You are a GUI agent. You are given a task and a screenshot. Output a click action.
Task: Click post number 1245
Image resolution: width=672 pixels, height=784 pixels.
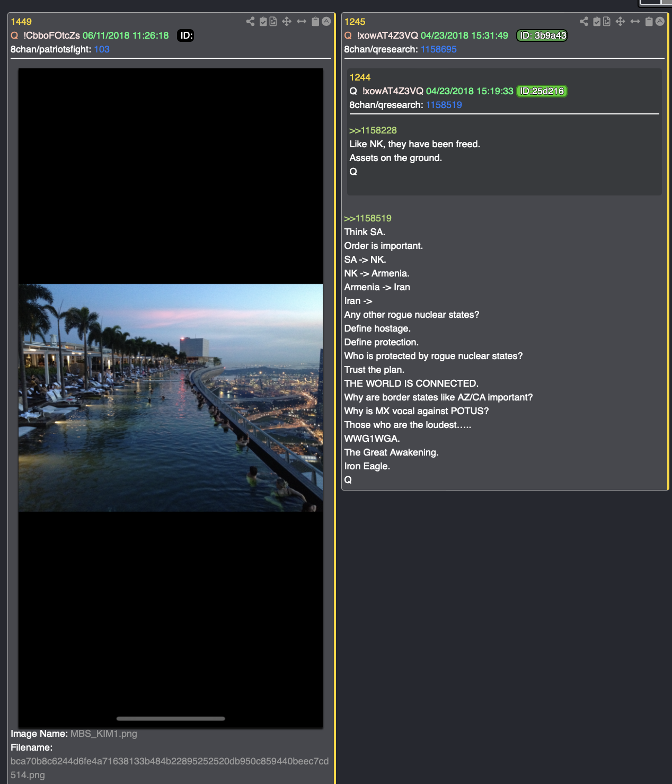click(355, 22)
